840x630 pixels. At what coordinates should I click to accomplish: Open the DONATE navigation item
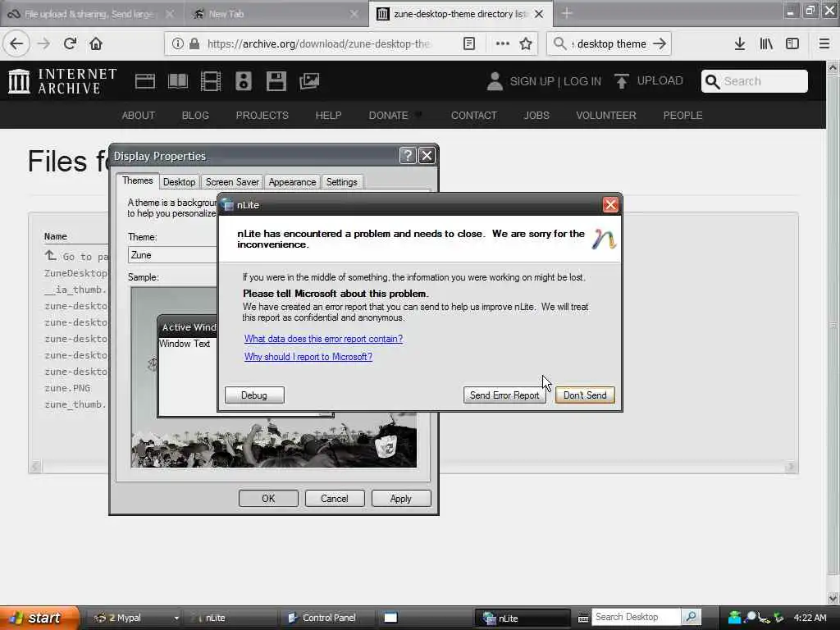pos(388,115)
